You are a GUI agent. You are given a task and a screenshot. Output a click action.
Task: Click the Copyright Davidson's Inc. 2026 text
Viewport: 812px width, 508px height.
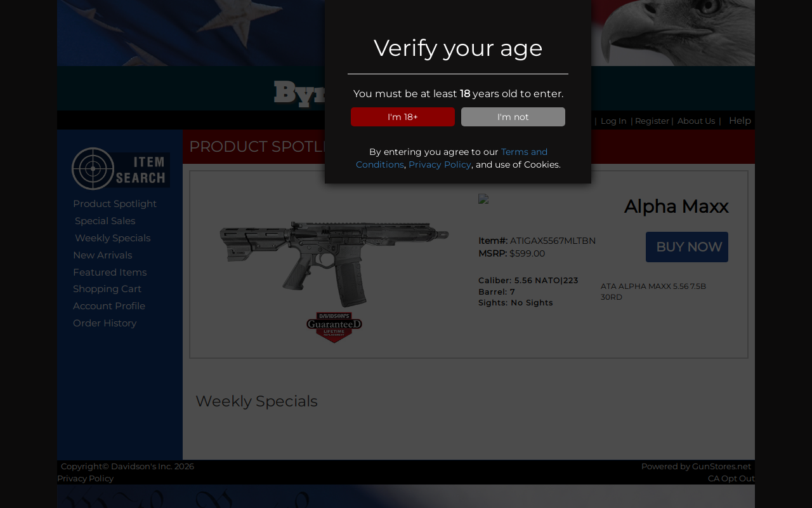128,467
